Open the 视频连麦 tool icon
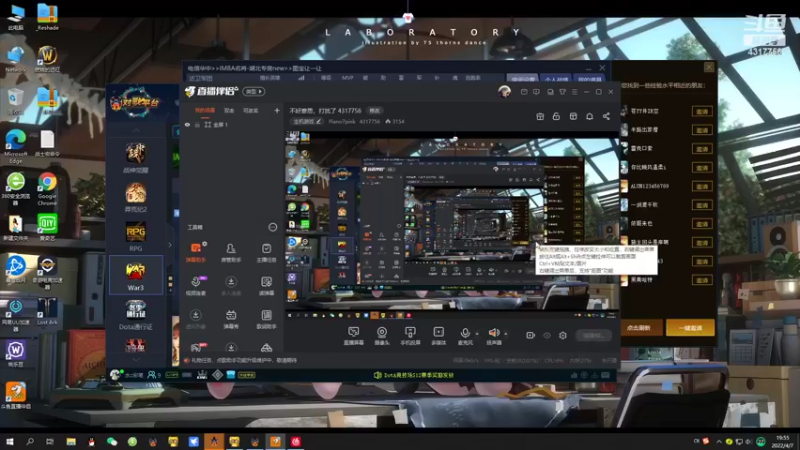The image size is (800, 450). (195, 286)
